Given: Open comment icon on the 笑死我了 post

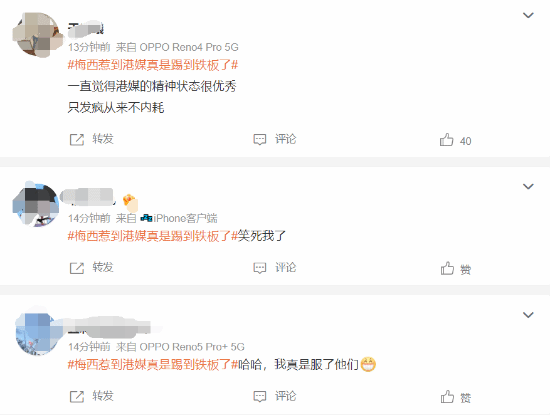Looking at the screenshot, I should pyautogui.click(x=260, y=268).
